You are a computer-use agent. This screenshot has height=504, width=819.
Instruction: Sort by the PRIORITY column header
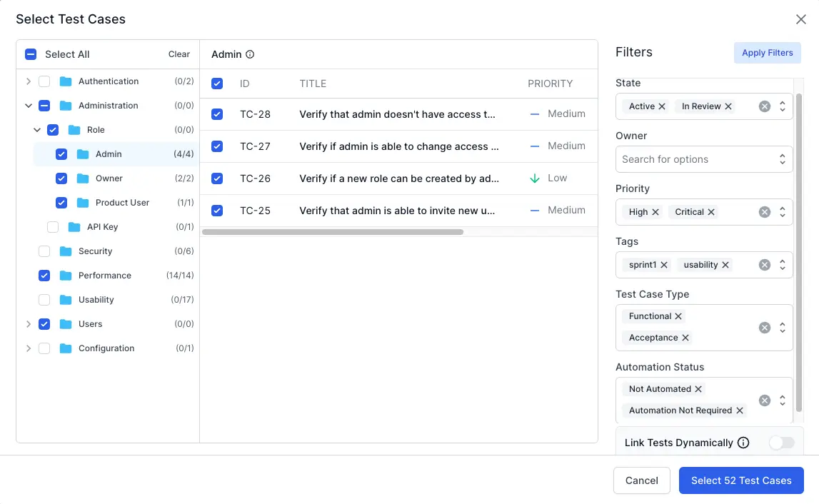[550, 84]
